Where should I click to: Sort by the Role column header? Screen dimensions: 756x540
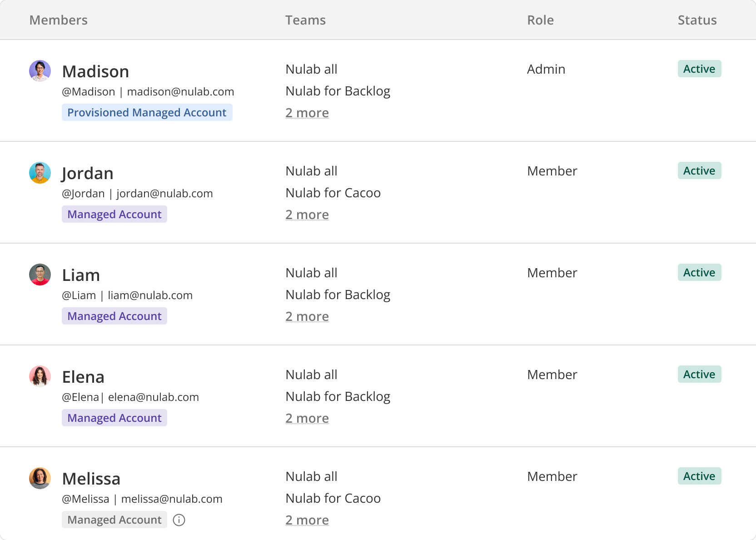[540, 20]
